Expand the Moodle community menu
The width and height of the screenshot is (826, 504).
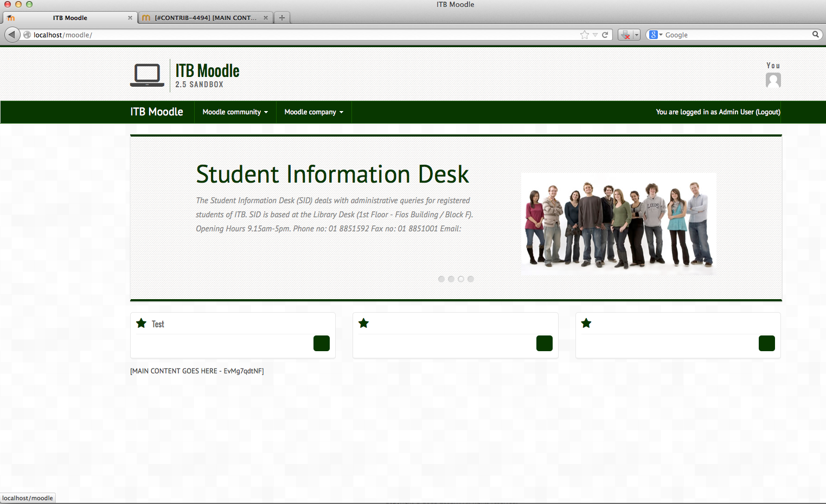tap(235, 112)
